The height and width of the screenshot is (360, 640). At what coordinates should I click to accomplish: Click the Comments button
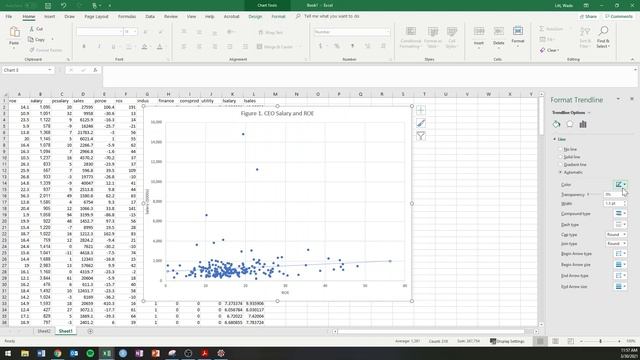[x=619, y=16]
